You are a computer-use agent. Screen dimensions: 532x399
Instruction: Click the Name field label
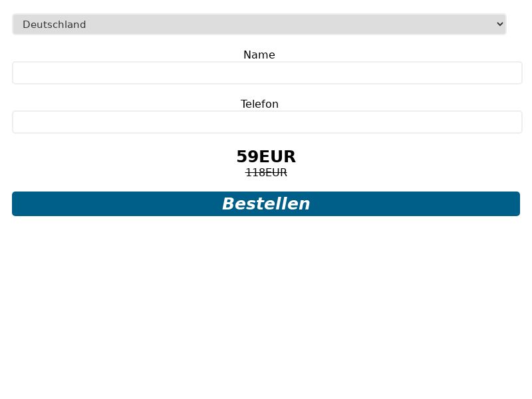[x=259, y=55]
